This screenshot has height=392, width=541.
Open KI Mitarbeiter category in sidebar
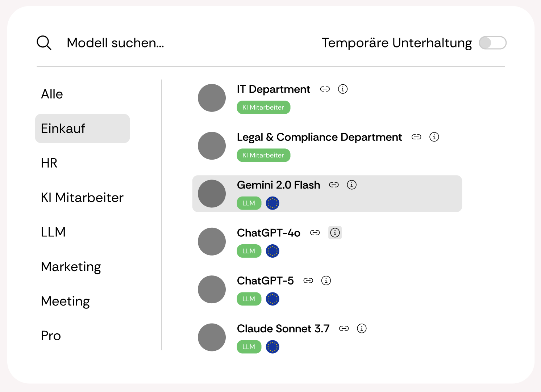coord(82,198)
